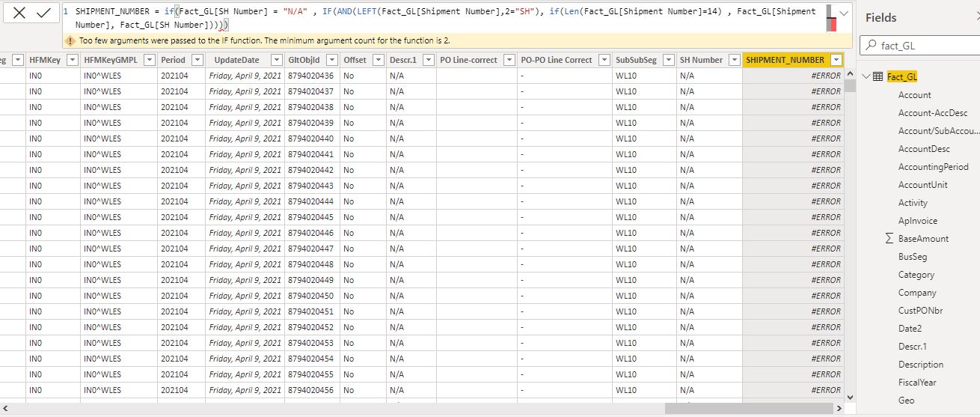Screen dimensions: 980x417
Task: Click the Fields search box
Action: [920, 46]
